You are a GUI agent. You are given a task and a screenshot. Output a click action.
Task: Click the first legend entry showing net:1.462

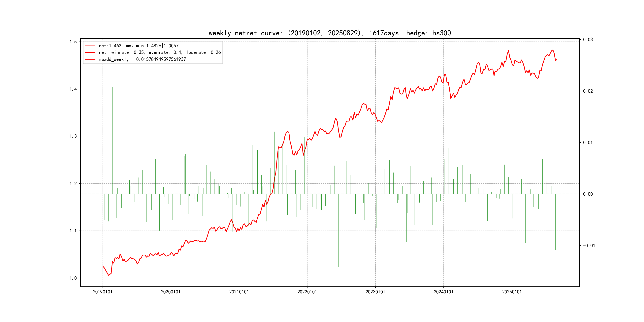[139, 46]
